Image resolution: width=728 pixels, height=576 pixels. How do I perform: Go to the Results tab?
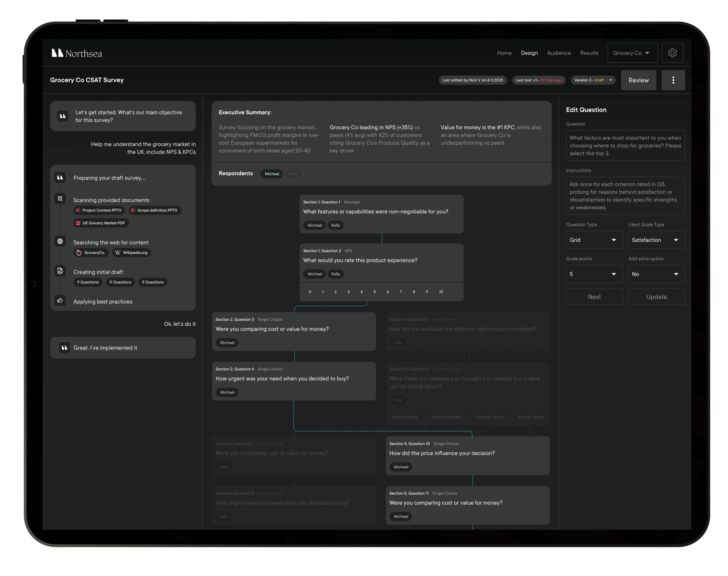[x=589, y=53]
